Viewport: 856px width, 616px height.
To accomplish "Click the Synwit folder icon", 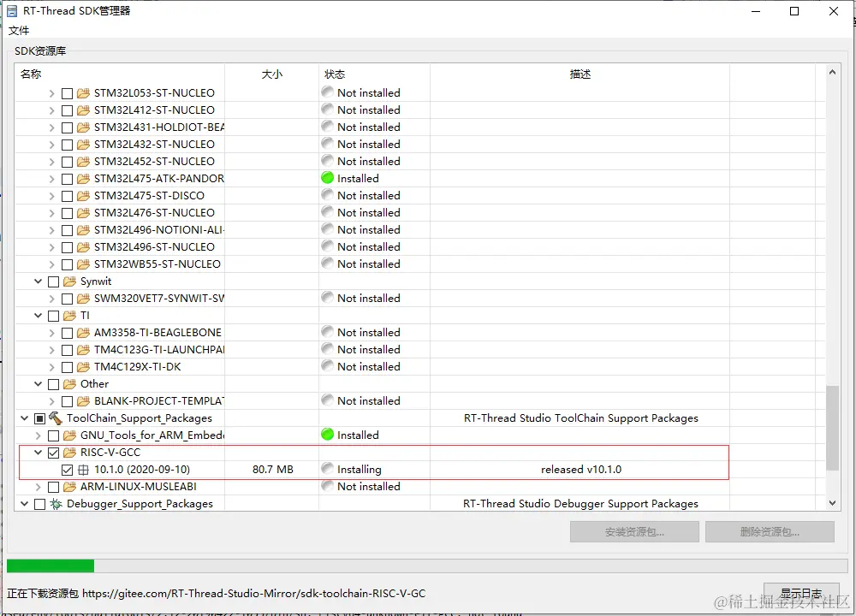I will 69,281.
